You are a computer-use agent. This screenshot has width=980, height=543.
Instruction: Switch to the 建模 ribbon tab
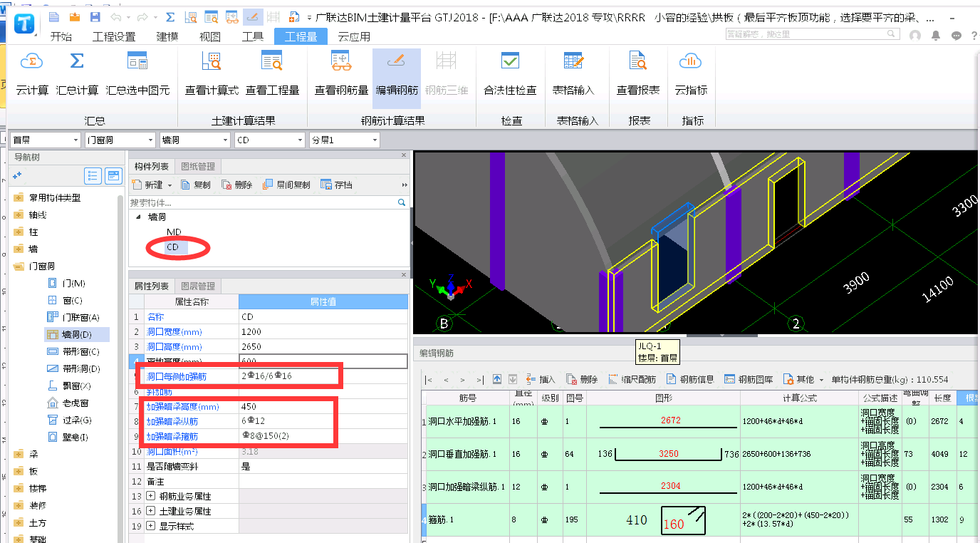tap(167, 36)
